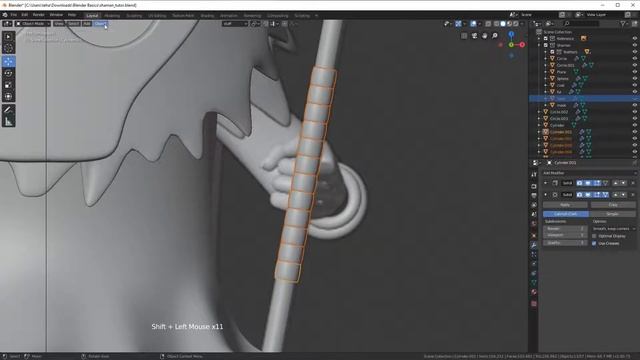
Task: Click the modifier Apply button
Action: (565, 205)
